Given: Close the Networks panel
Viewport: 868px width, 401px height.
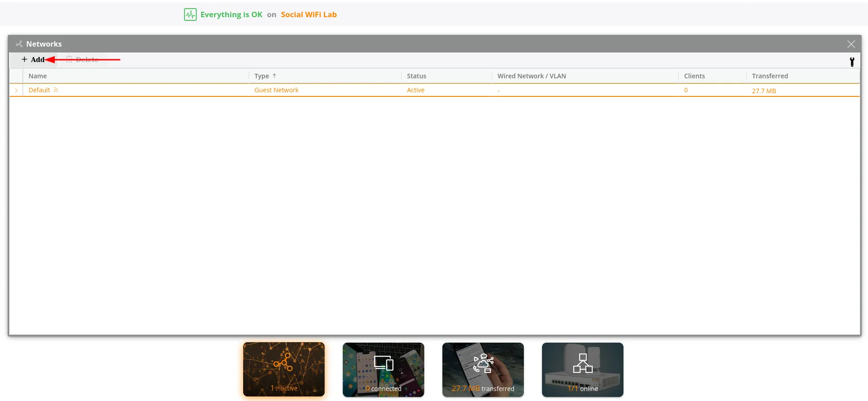Looking at the screenshot, I should [851, 44].
